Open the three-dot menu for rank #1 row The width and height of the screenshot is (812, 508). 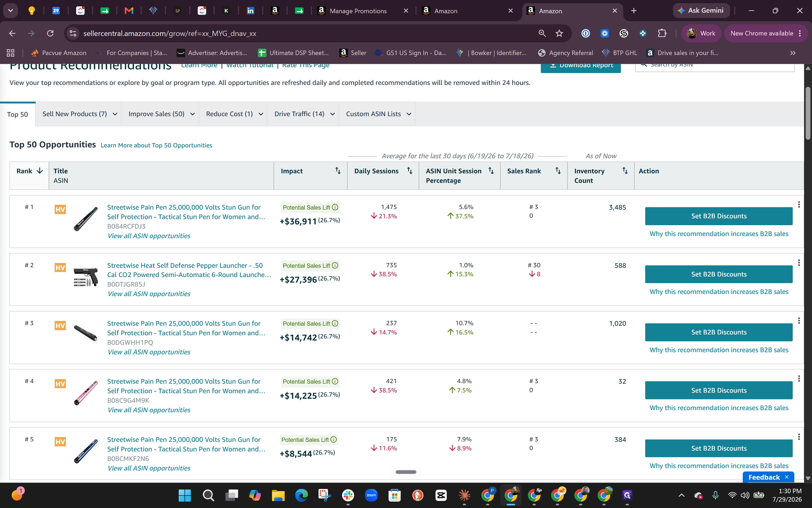coord(799,204)
